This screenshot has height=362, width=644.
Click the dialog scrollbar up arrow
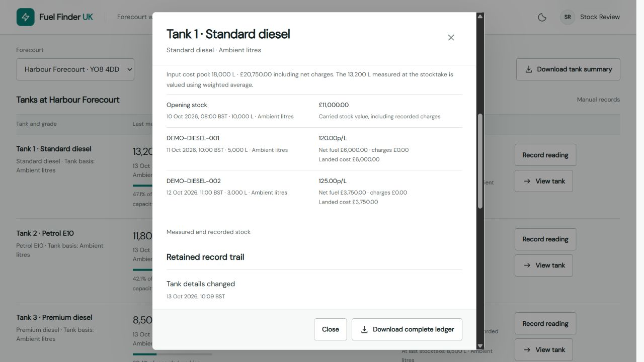click(x=480, y=17)
